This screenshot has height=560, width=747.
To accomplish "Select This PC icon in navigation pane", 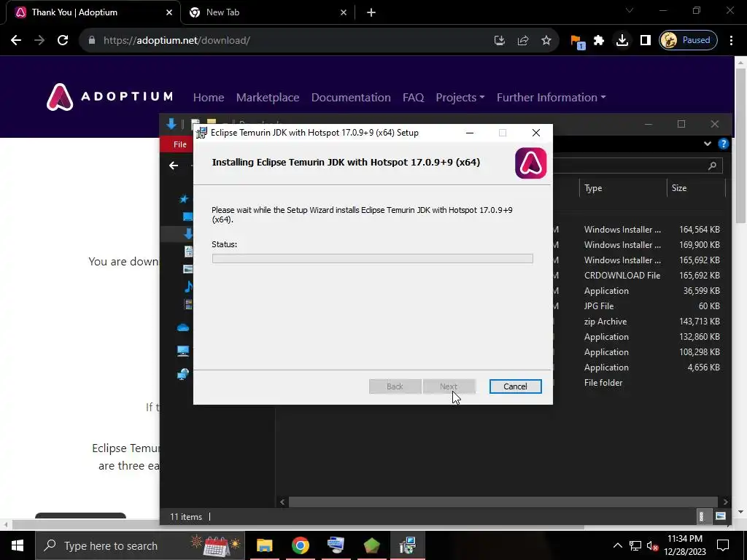I will (183, 351).
